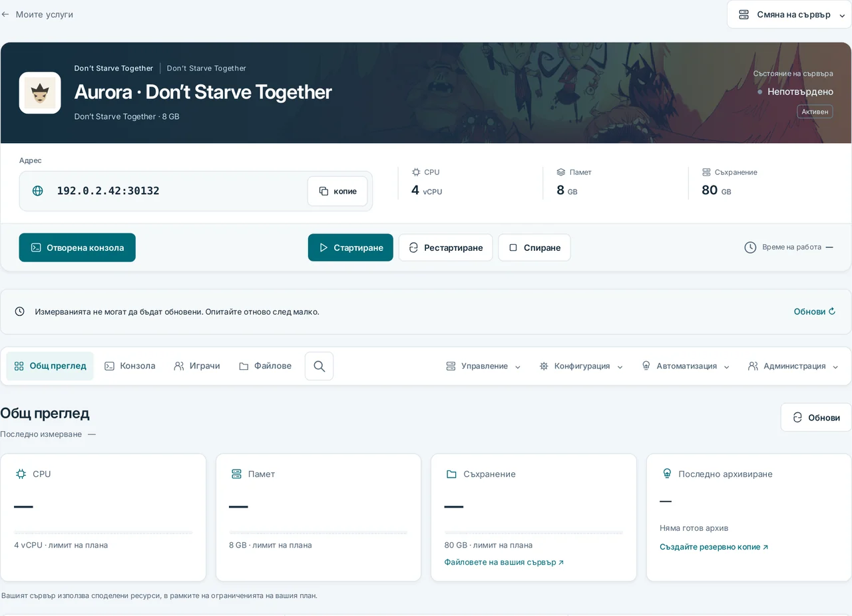Click the Рестартиране button
The height and width of the screenshot is (616, 852).
[x=446, y=247]
